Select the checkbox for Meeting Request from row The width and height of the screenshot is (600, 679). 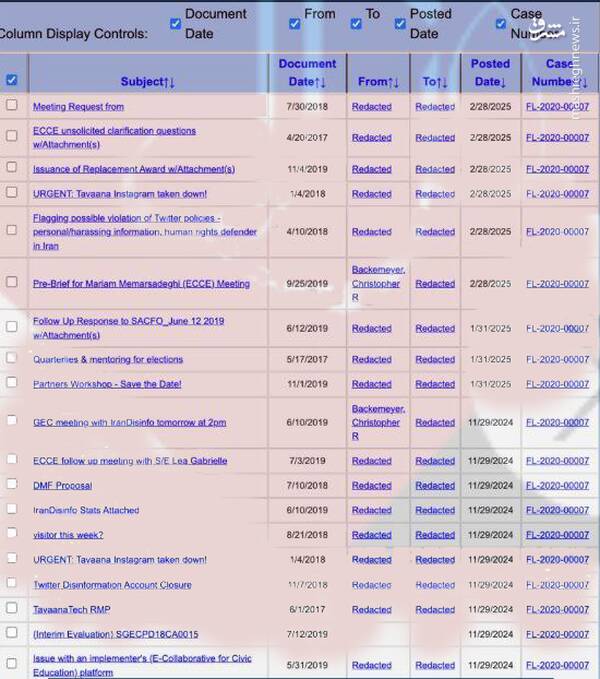pyautogui.click(x=12, y=105)
